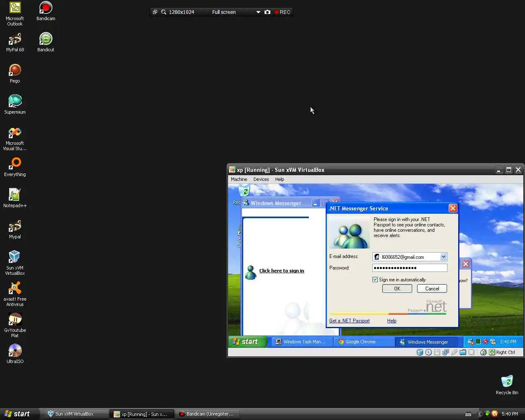The height and width of the screenshot is (420, 525).
Task: Open the Pego desktop shortcut
Action: pyautogui.click(x=15, y=73)
